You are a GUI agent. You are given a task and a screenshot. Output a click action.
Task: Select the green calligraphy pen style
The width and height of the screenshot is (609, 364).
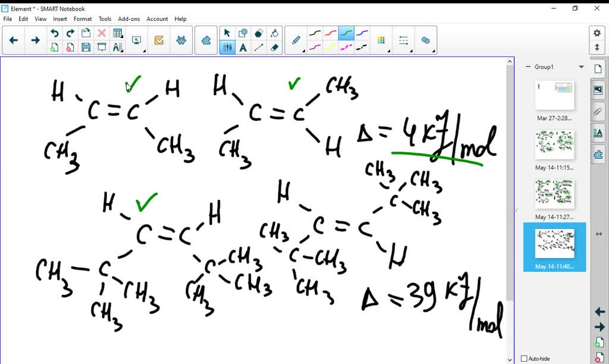coord(346,34)
